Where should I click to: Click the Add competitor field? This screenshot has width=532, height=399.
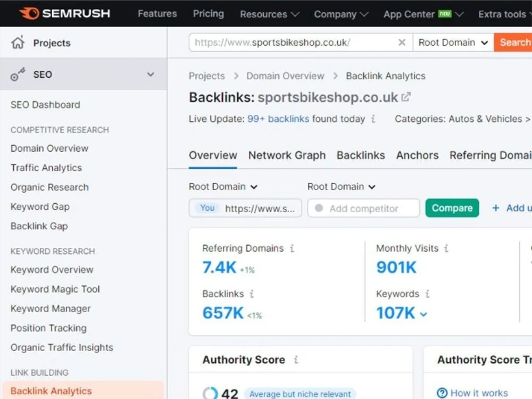pos(364,208)
